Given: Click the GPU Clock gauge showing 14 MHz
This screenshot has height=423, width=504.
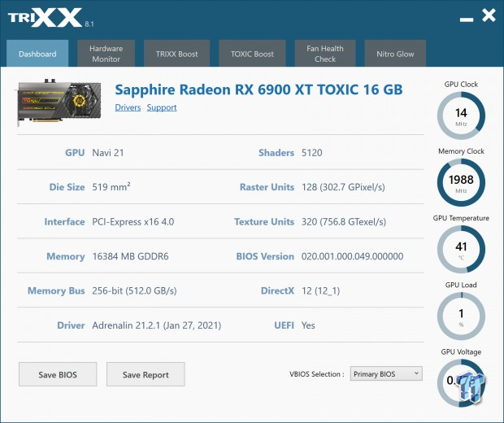Looking at the screenshot, I should click(x=461, y=116).
